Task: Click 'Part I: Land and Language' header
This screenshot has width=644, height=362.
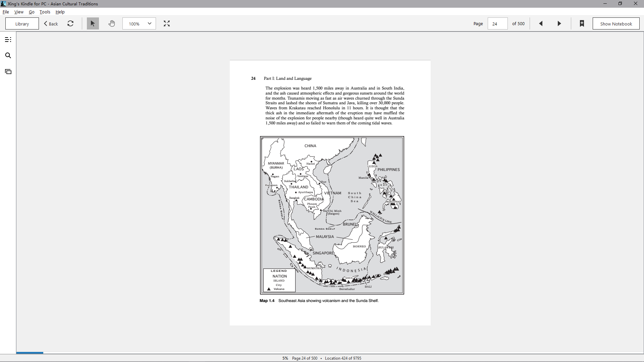Action: [288, 78]
